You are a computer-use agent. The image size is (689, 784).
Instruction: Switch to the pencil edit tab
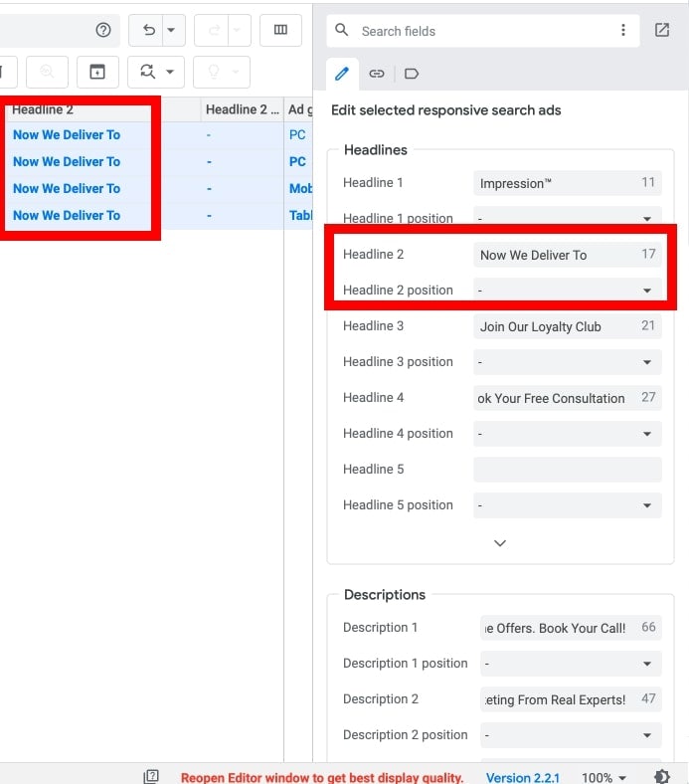click(342, 74)
